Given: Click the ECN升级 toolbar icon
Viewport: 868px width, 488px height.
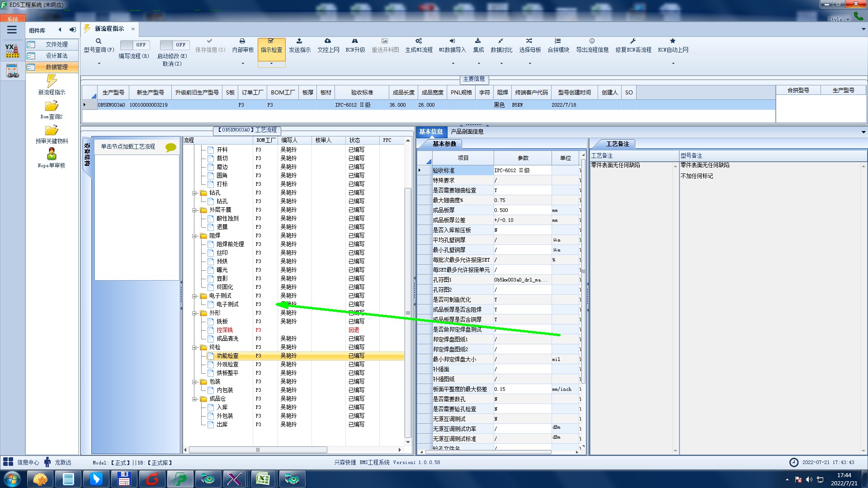Looking at the screenshot, I should tap(355, 41).
